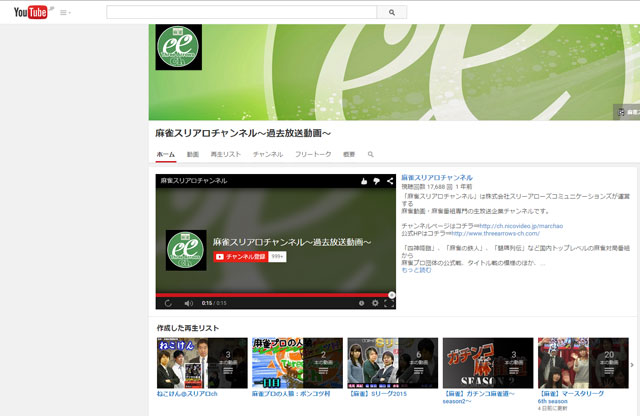Image resolution: width=640 pixels, height=416 pixels.
Task: Open the guide menu next to YouTube logo
Action: 65,13
